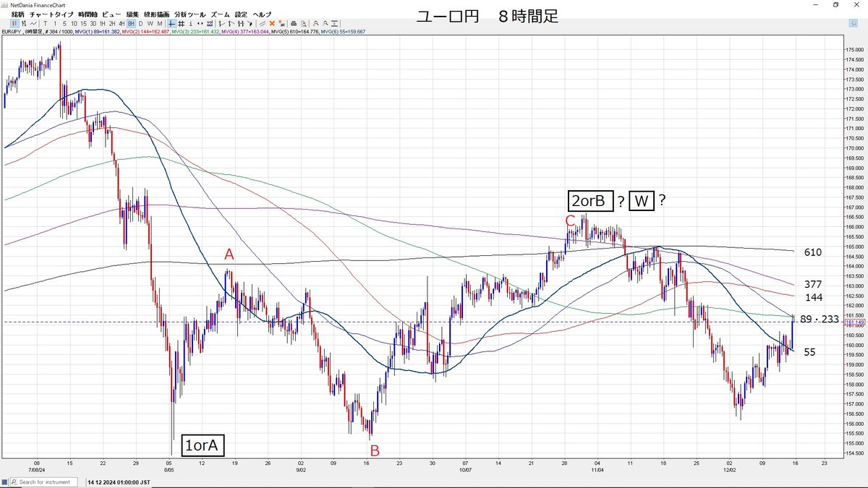Click the MVG(6) 55=159.667 label

(343, 32)
